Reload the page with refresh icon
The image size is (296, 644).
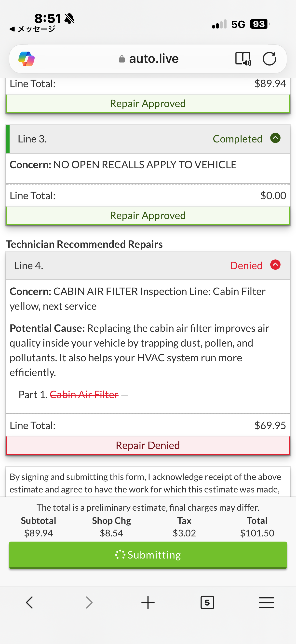click(269, 59)
